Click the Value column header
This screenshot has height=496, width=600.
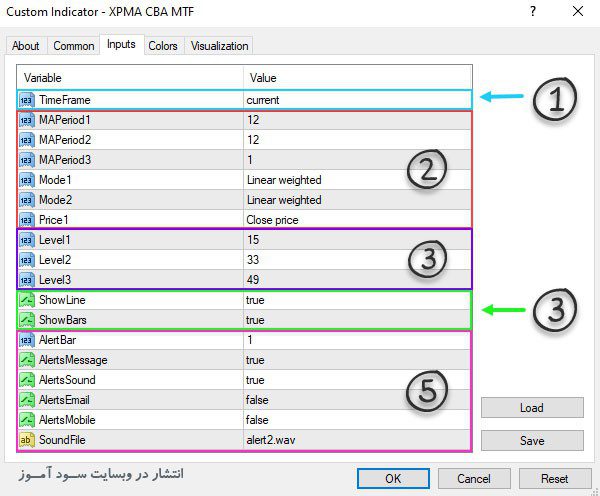pyautogui.click(x=357, y=78)
